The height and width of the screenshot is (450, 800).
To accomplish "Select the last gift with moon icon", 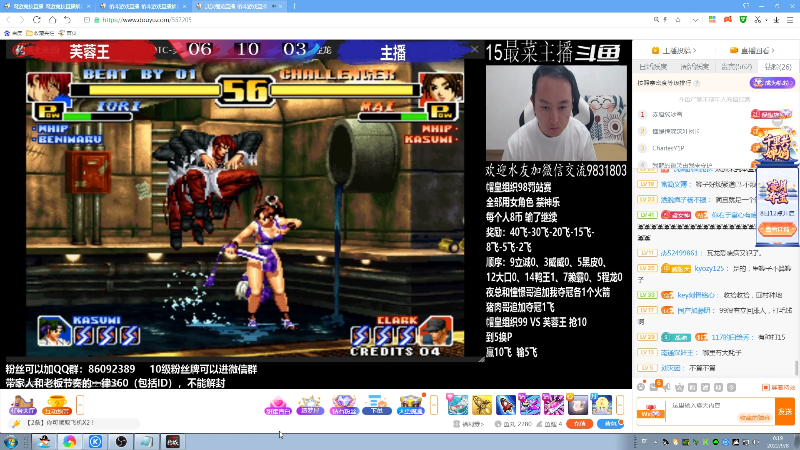I will coord(602,405).
